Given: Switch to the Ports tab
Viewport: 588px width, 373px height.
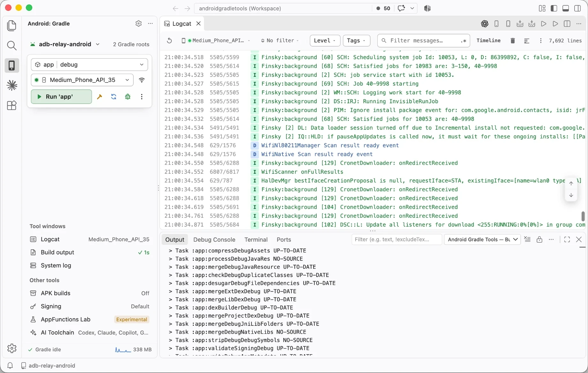Looking at the screenshot, I should (x=284, y=239).
